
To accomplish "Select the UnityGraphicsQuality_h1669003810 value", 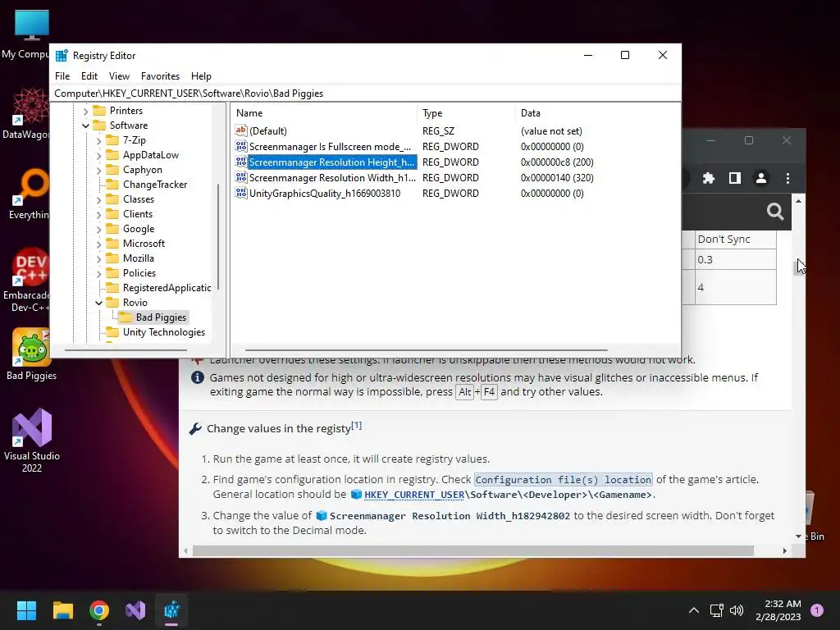I will 325,194.
